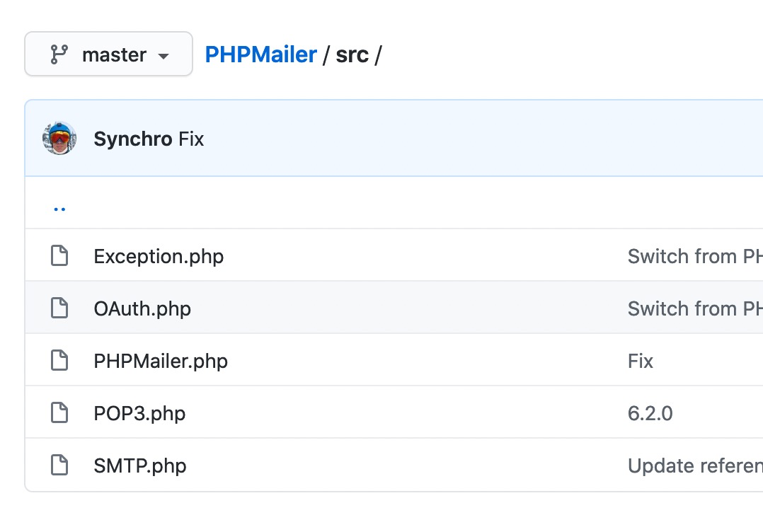
Task: Open the POP3.php file
Action: (x=139, y=414)
